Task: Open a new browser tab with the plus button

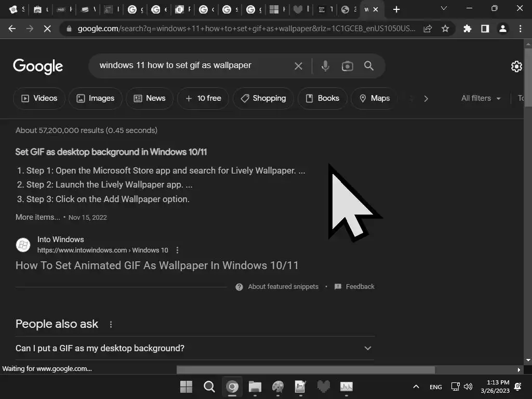Action: click(x=396, y=9)
